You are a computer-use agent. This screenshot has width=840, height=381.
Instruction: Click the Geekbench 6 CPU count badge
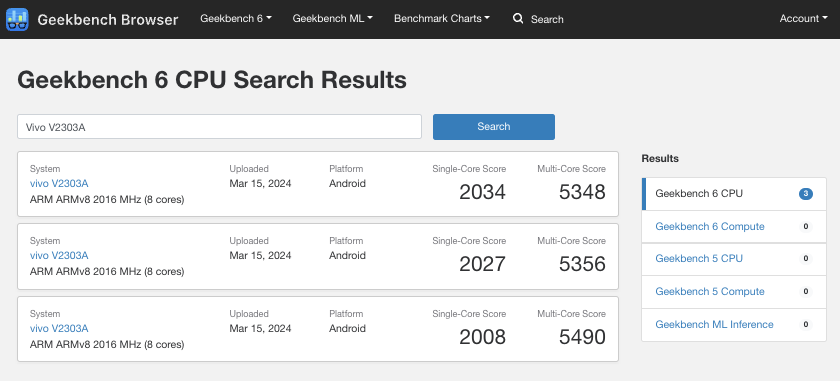click(806, 193)
